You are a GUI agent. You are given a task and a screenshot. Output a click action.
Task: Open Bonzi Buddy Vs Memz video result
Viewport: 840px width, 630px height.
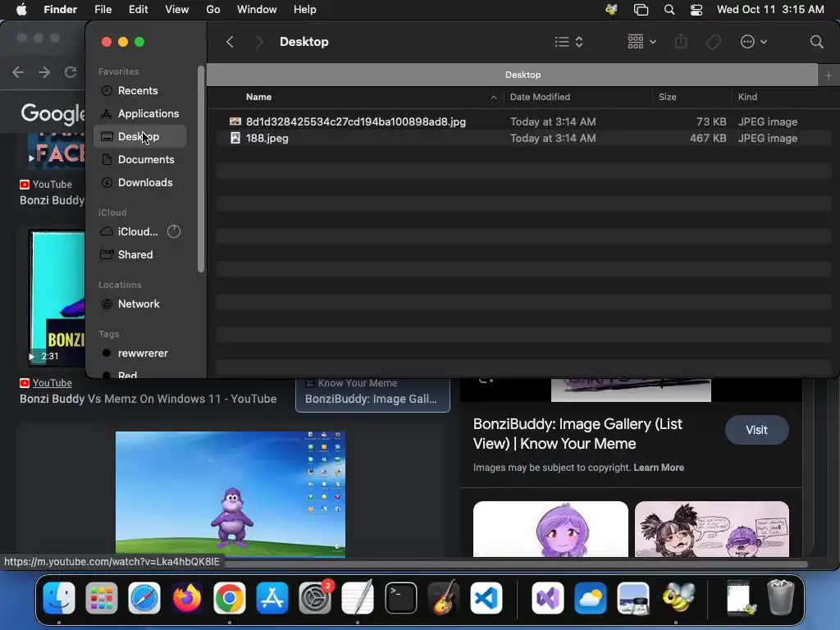pos(148,399)
